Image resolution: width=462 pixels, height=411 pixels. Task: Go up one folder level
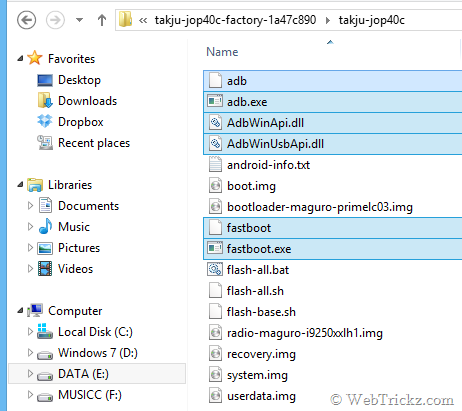click(102, 20)
